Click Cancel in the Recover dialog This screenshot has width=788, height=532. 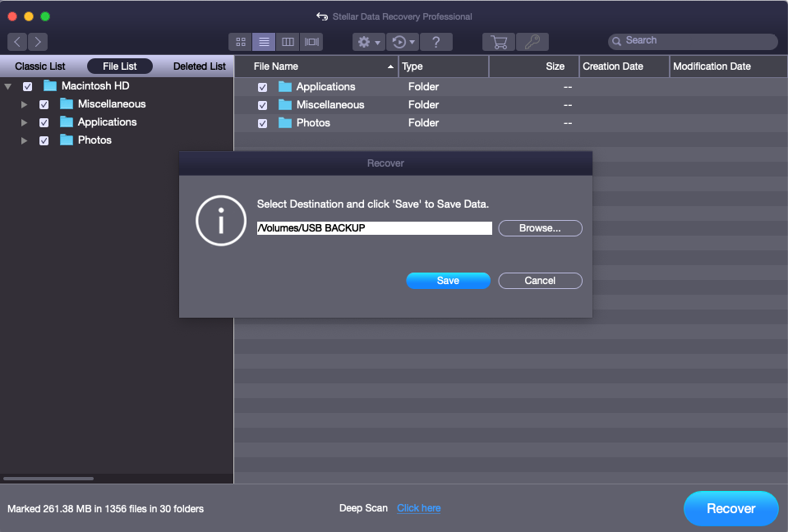(x=540, y=281)
